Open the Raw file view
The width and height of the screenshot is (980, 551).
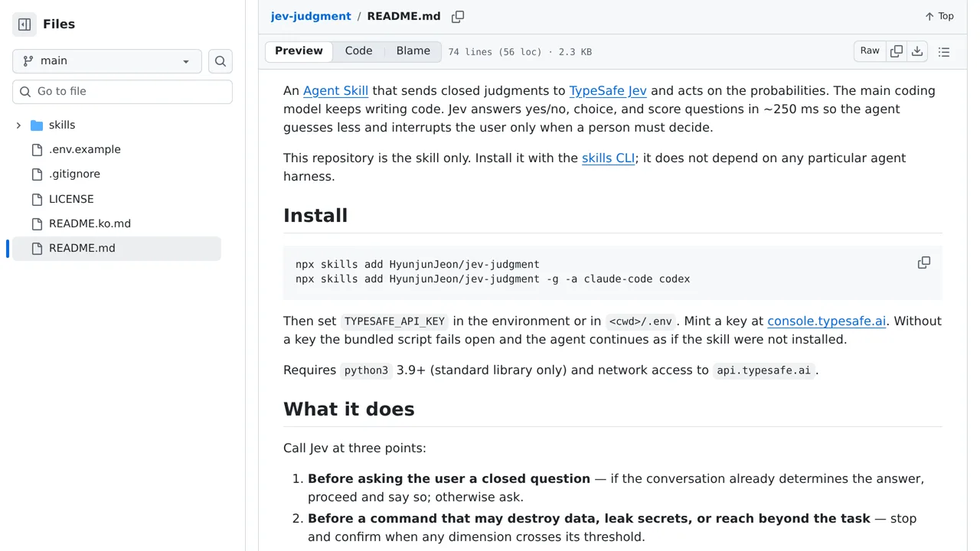point(870,51)
